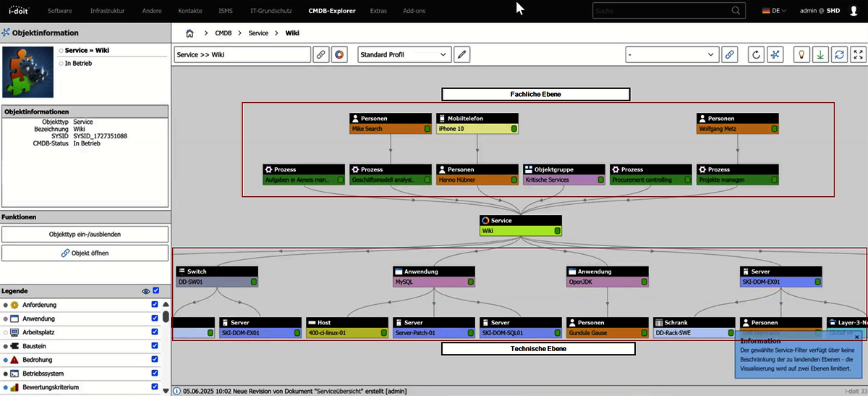Go to the home breadcrumb icon
The height and width of the screenshot is (396, 868).
(x=190, y=33)
